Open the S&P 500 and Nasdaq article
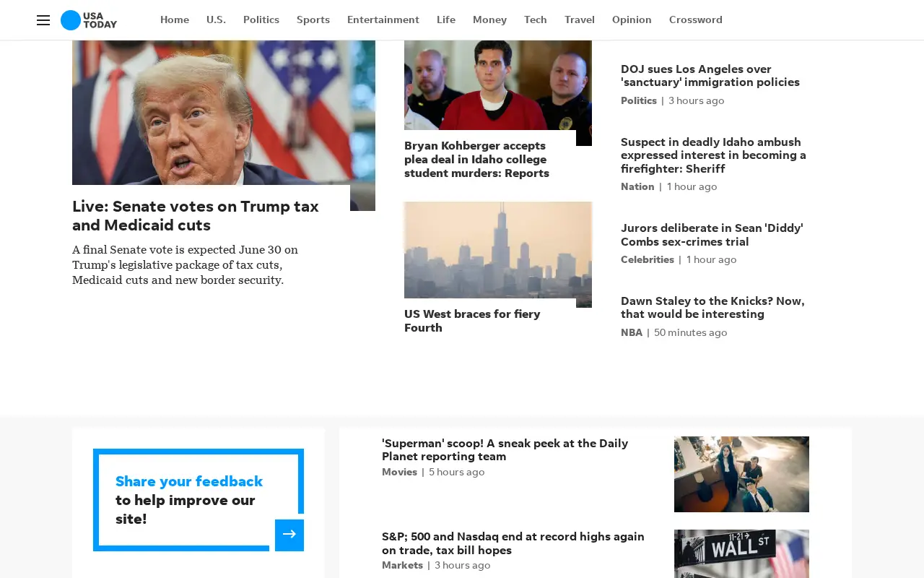The height and width of the screenshot is (578, 924). tap(513, 543)
